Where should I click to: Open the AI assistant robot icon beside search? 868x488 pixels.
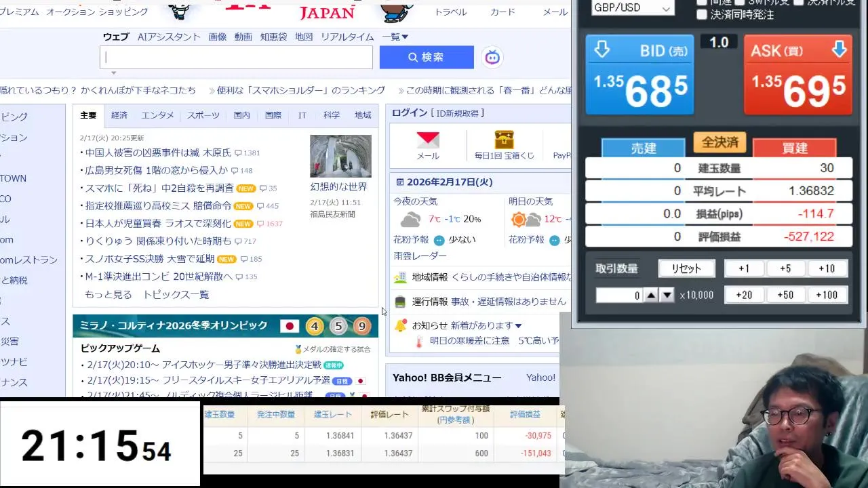pyautogui.click(x=492, y=58)
